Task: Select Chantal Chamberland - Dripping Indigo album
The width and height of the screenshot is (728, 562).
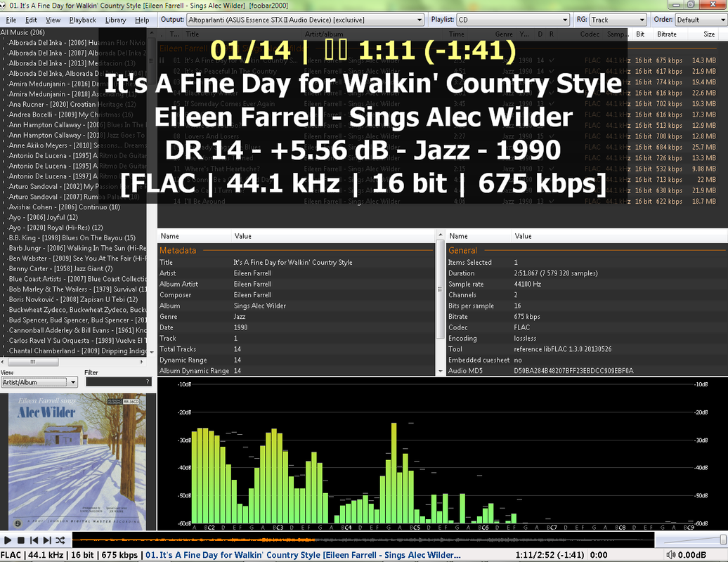Action: (x=77, y=351)
